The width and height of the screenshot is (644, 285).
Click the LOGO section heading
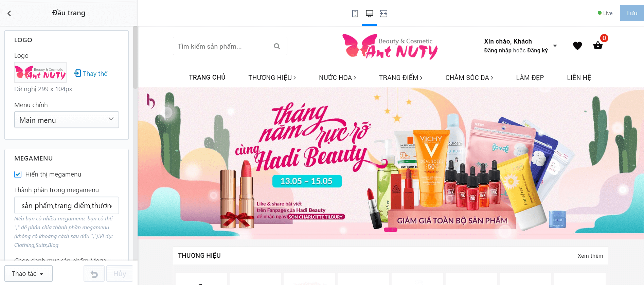click(23, 40)
